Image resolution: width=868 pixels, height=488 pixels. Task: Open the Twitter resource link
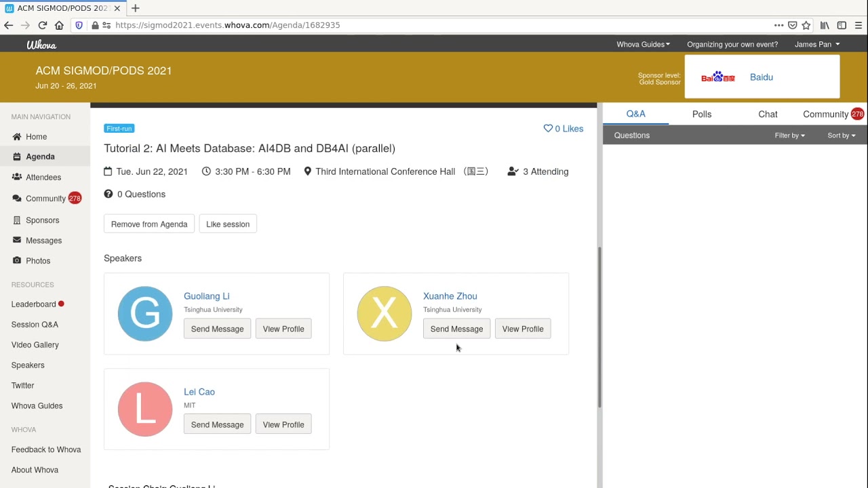pos(22,386)
